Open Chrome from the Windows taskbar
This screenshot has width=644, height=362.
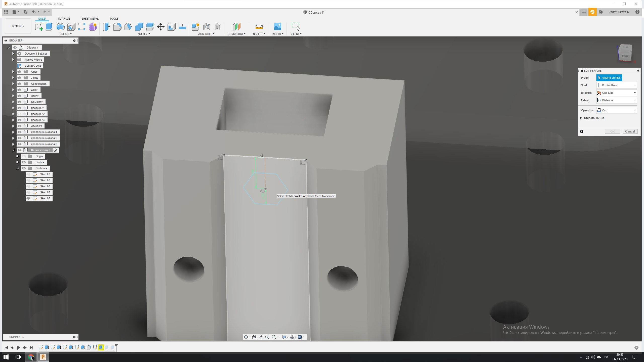click(31, 357)
